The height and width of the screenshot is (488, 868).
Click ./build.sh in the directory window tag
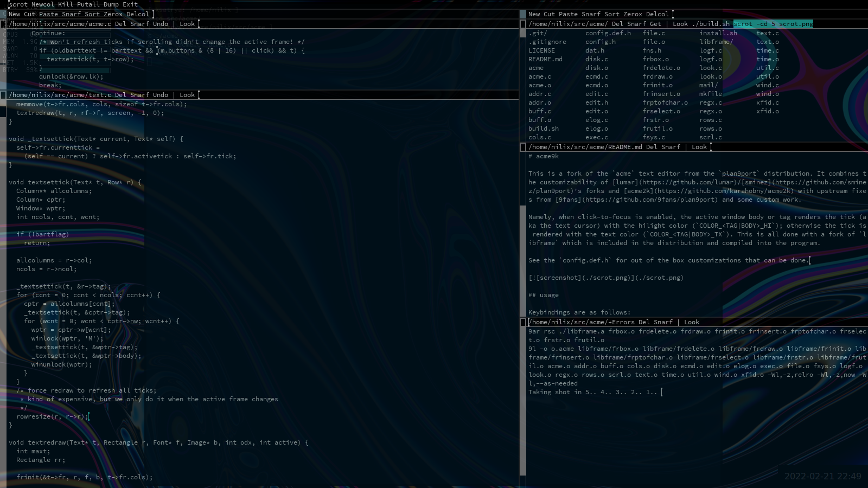711,24
